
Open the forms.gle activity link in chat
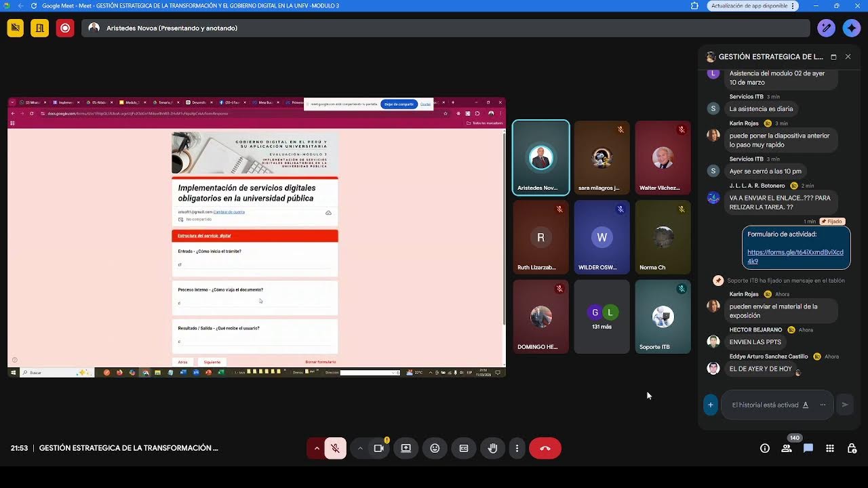pos(795,256)
